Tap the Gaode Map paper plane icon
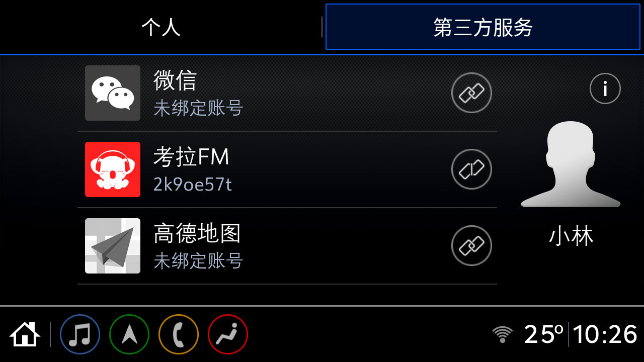 point(113,246)
